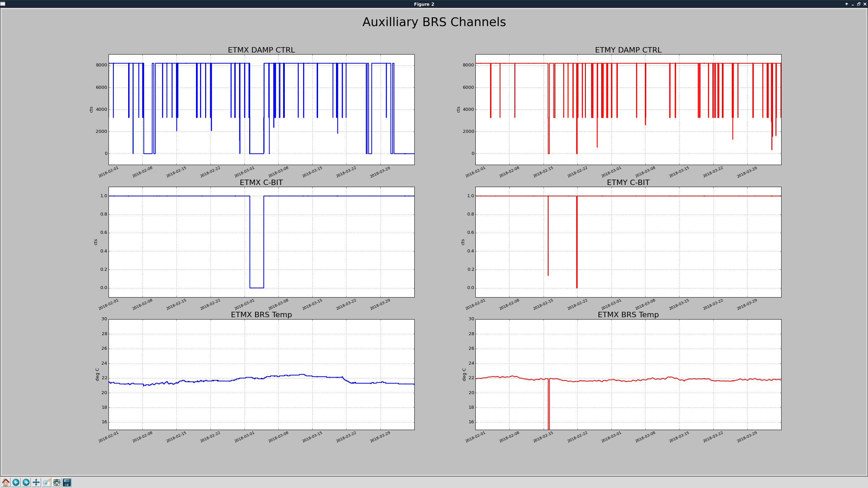Activate the Pan axes tool
Screen dimensions: 868x488
click(x=36, y=482)
